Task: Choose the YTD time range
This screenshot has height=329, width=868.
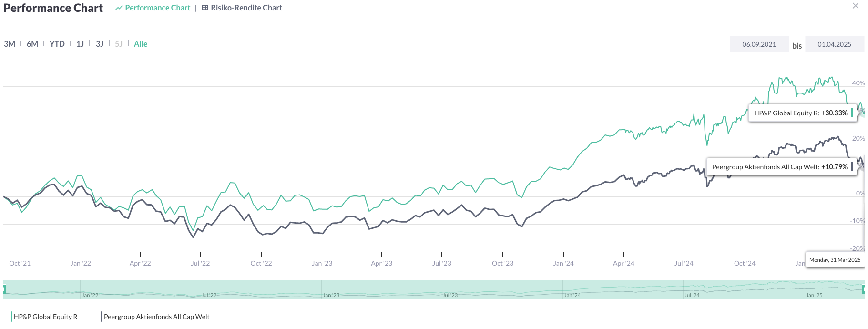Action: click(57, 44)
